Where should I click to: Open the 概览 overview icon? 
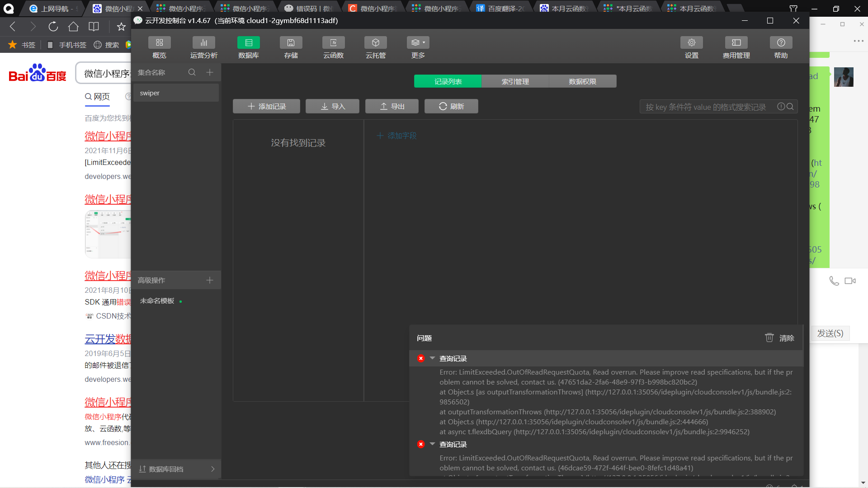click(x=159, y=43)
